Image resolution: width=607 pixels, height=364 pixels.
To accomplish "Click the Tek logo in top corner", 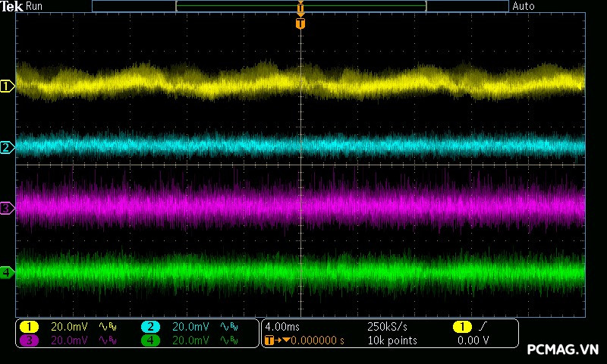I will (x=11, y=6).
